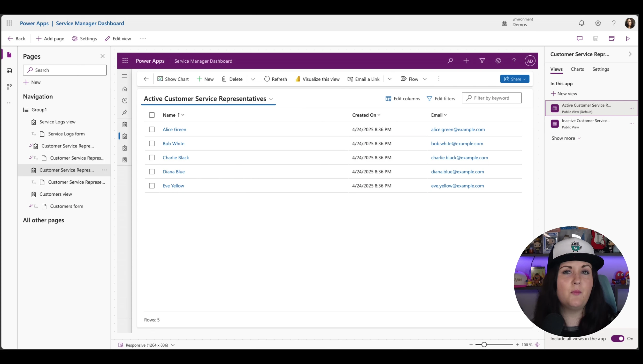643x364 pixels.
Task: Select all rows checkbox in header
Action: point(152,115)
